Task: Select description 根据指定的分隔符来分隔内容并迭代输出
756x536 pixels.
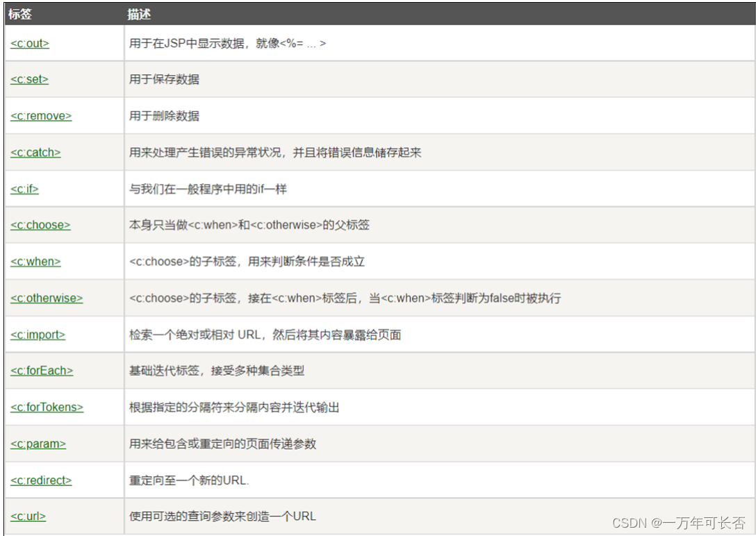Action: (234, 408)
